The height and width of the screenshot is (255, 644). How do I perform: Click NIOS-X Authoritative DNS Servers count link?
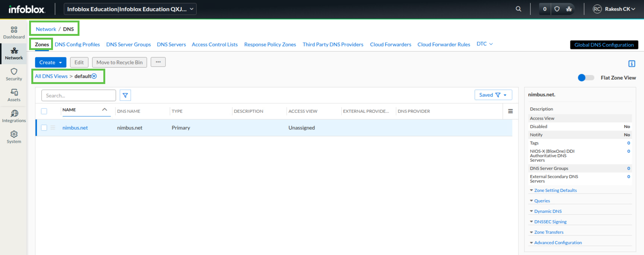[629, 151]
